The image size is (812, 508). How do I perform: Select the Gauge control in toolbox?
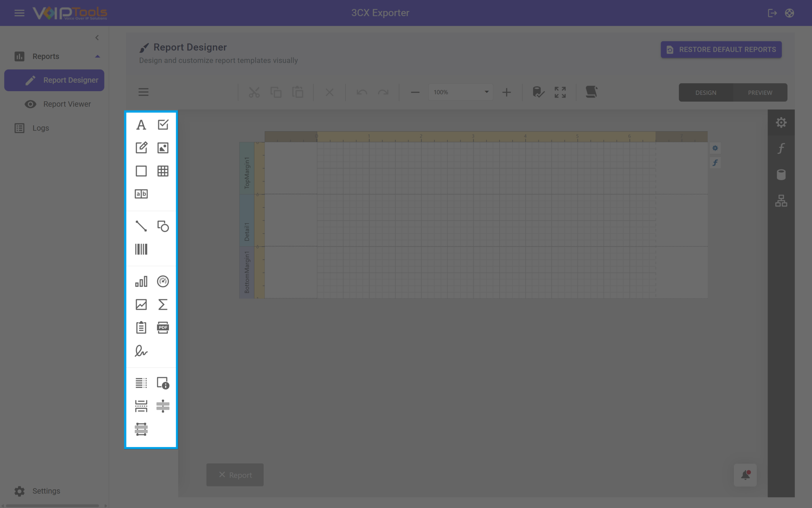[x=163, y=282]
